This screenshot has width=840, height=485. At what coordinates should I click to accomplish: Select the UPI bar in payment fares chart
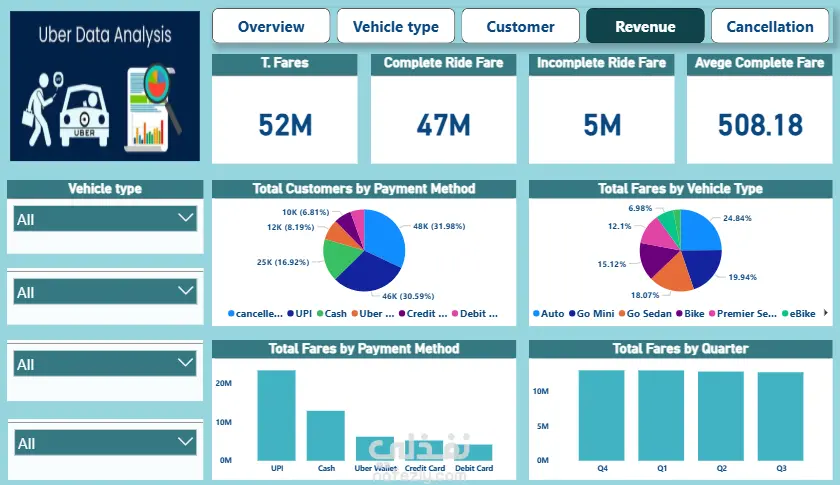276,415
